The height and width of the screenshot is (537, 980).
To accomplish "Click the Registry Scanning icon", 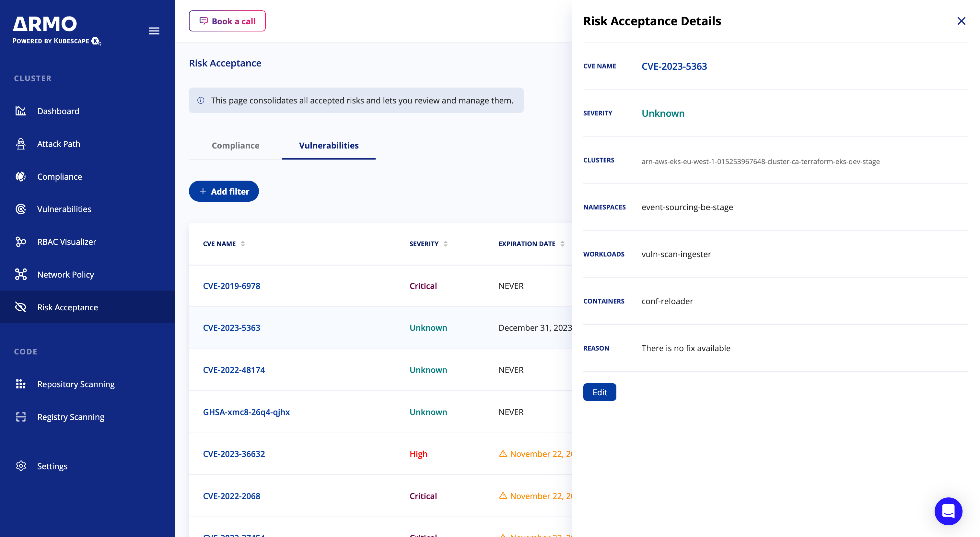I will [20, 417].
